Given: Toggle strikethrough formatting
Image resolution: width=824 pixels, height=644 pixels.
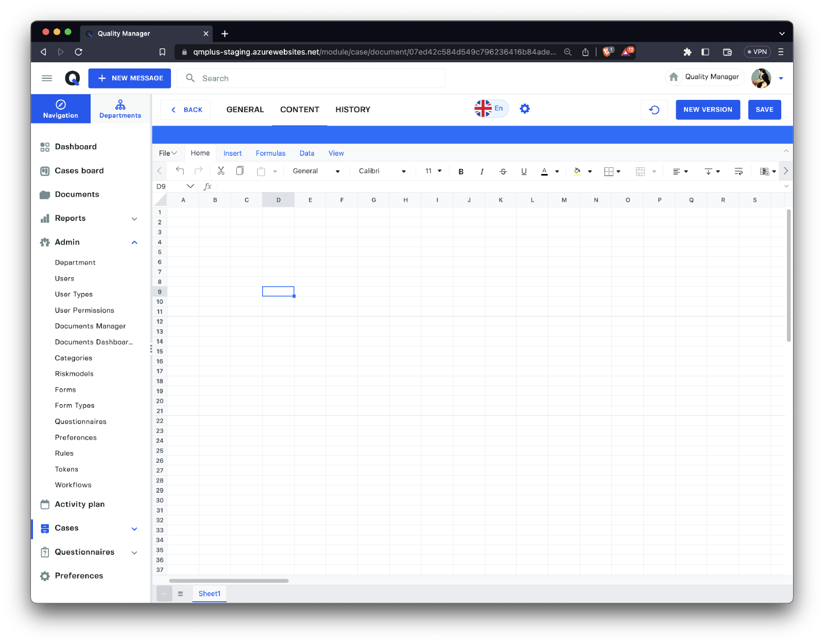Looking at the screenshot, I should click(x=503, y=171).
